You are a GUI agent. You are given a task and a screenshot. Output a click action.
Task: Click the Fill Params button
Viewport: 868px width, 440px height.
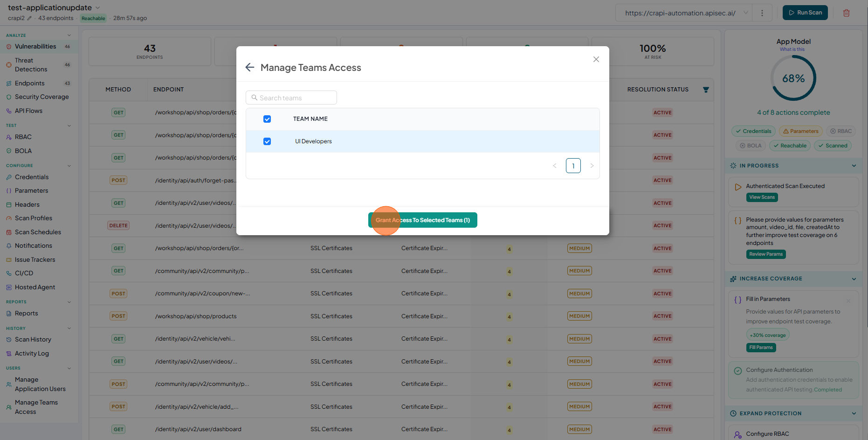point(761,348)
